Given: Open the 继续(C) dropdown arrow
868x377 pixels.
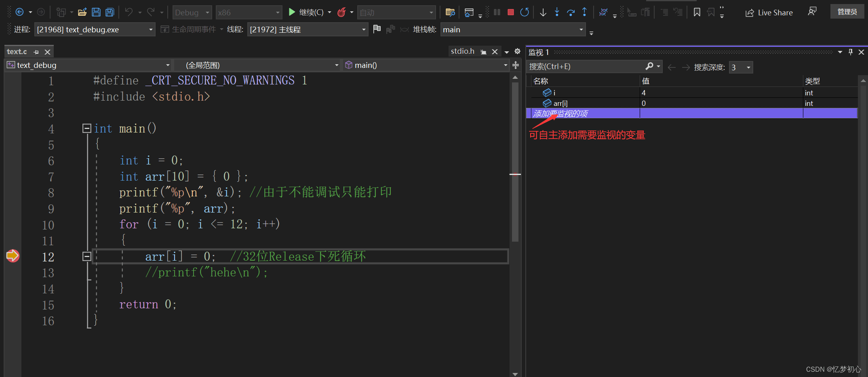Looking at the screenshot, I should coord(329,13).
